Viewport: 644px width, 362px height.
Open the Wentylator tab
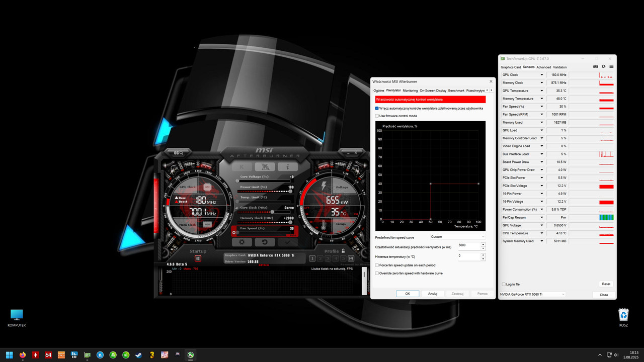pyautogui.click(x=393, y=90)
